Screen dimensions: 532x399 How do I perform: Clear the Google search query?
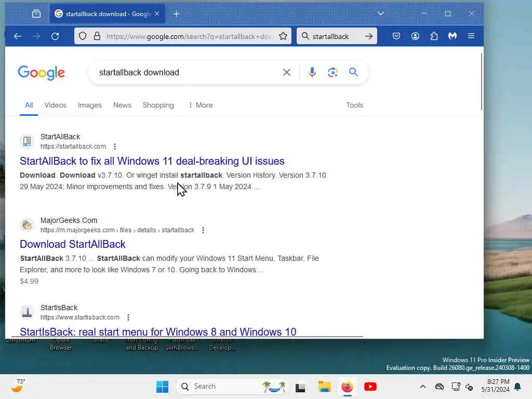click(287, 72)
